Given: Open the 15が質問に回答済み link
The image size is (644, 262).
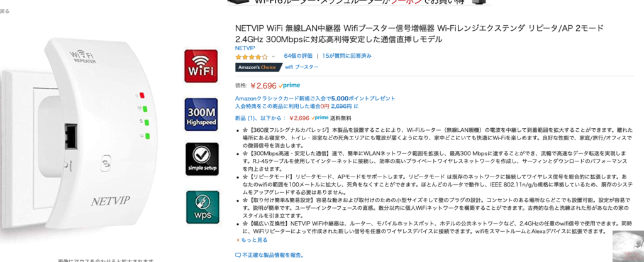Looking at the screenshot, I should 347,56.
